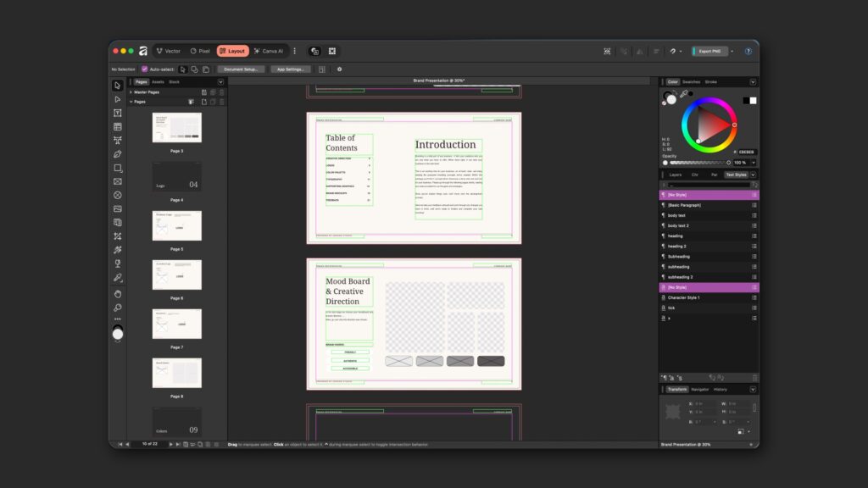Screen dimensions: 868x488
Task: Select the Place Image tool
Action: click(x=117, y=209)
